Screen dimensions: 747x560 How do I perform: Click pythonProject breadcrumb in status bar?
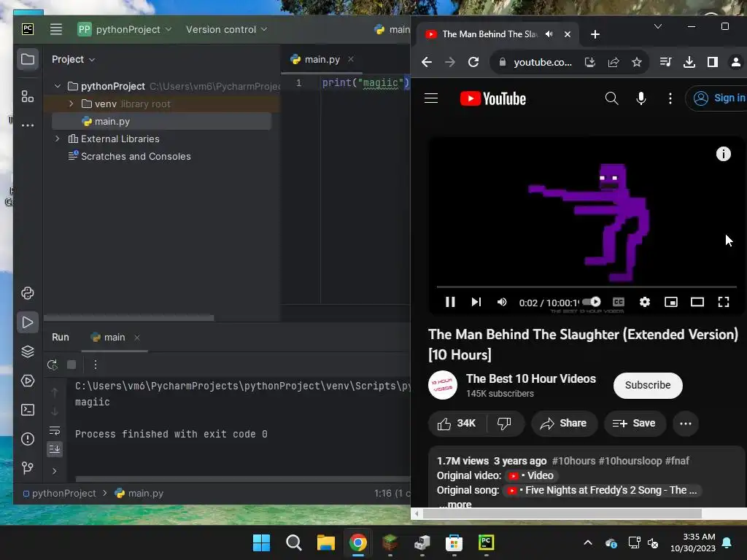(60, 494)
